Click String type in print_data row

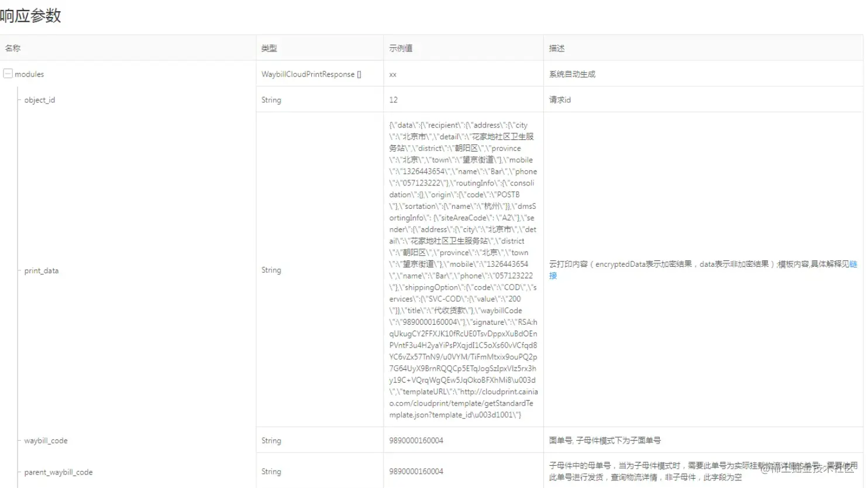[271, 270]
